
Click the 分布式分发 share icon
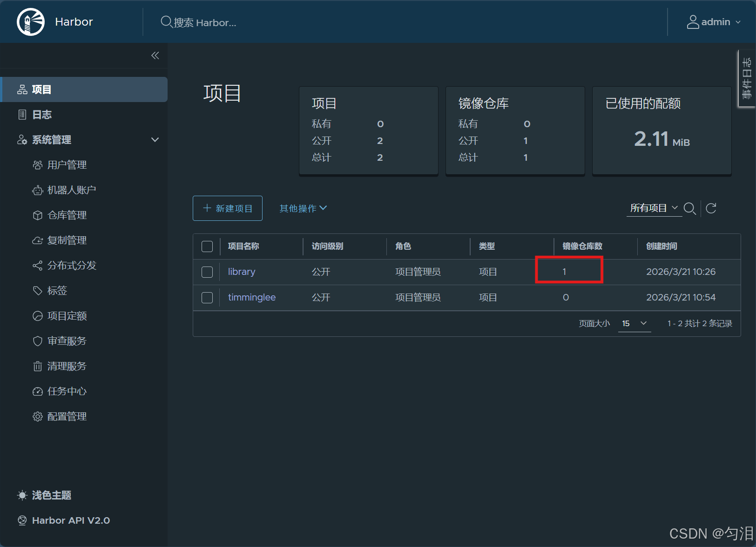(x=38, y=266)
